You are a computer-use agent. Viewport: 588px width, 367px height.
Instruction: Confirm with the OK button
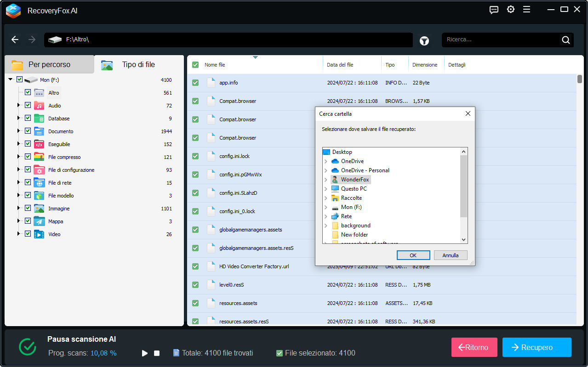(x=413, y=255)
